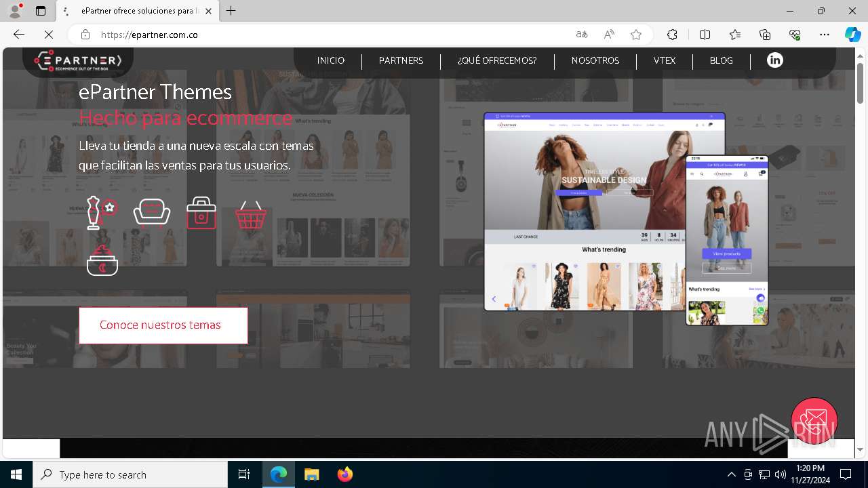Click the desktop theme preview mockup
This screenshot has width=868, height=488.
click(604, 211)
